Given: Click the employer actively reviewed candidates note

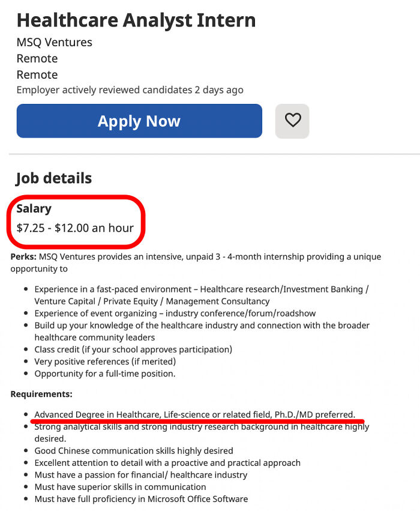Looking at the screenshot, I should (x=130, y=90).
